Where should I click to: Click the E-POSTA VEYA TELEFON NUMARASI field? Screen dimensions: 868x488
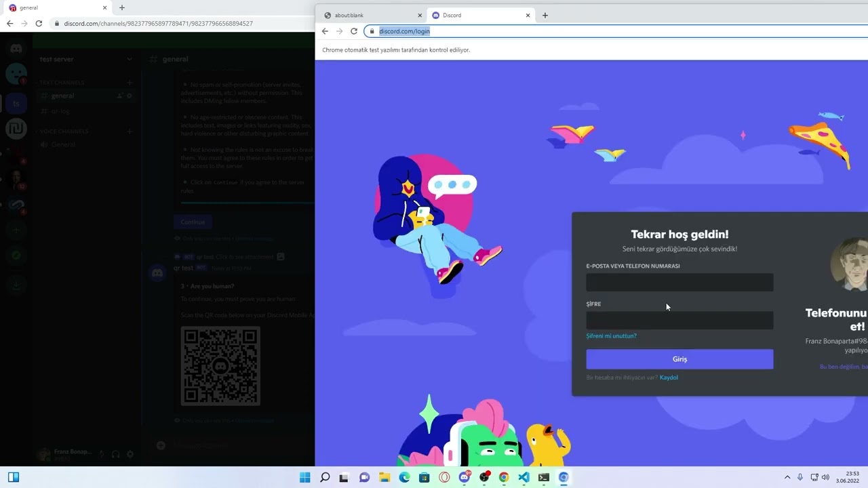(x=679, y=283)
